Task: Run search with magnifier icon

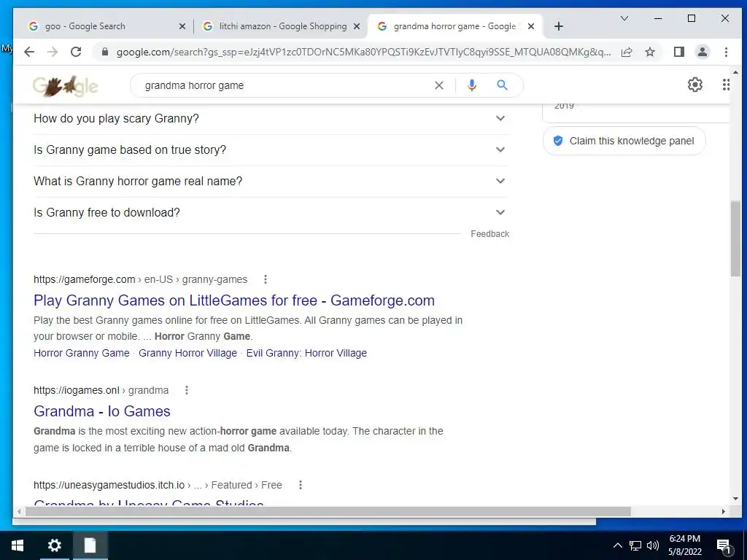Action: [x=502, y=85]
